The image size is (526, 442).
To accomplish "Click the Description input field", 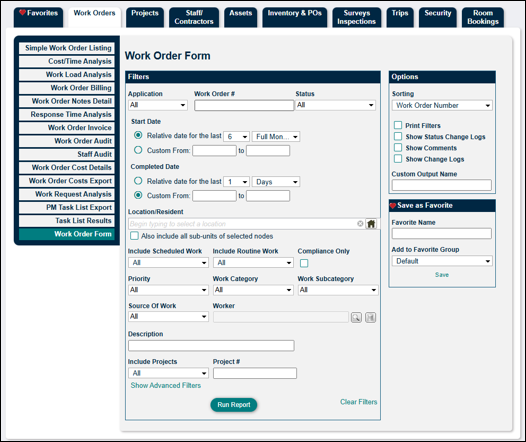I will tap(211, 345).
